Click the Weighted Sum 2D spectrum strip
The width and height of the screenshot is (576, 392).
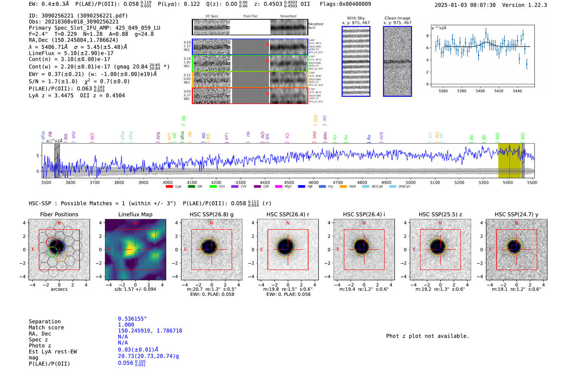250,27
